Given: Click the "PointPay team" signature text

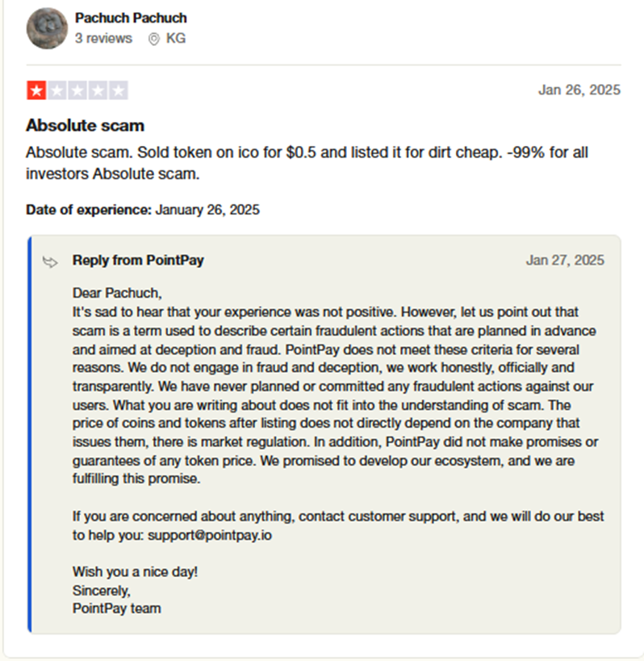Looking at the screenshot, I should click(x=116, y=608).
